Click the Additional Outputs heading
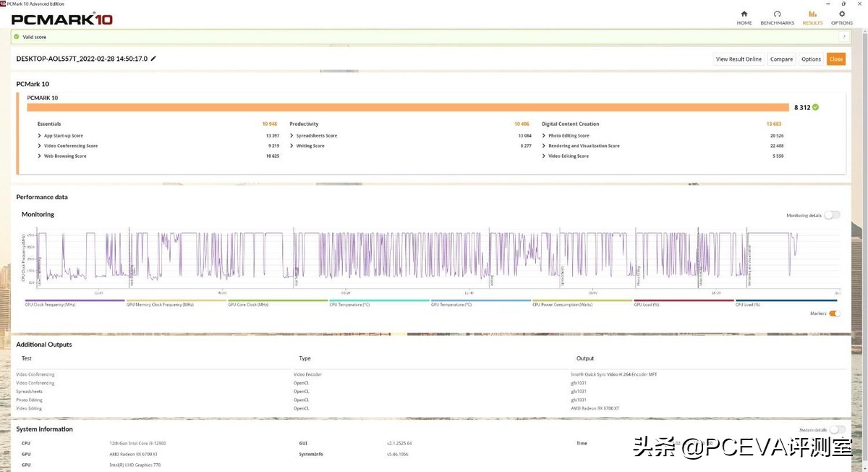Image resolution: width=868 pixels, height=472 pixels. (44, 345)
